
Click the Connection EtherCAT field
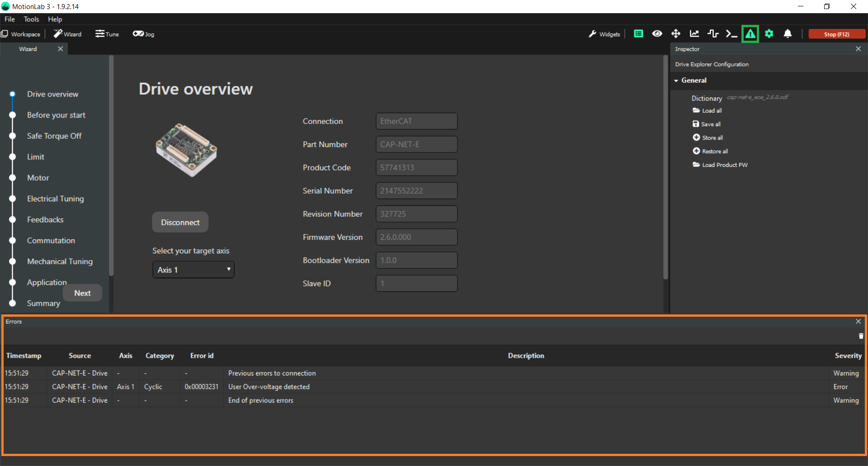click(416, 121)
